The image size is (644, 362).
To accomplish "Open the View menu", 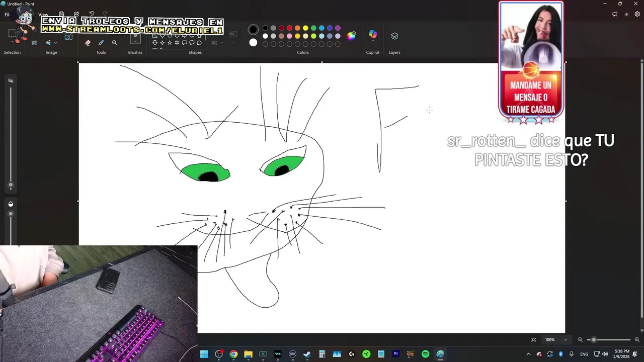I will coord(44,15).
